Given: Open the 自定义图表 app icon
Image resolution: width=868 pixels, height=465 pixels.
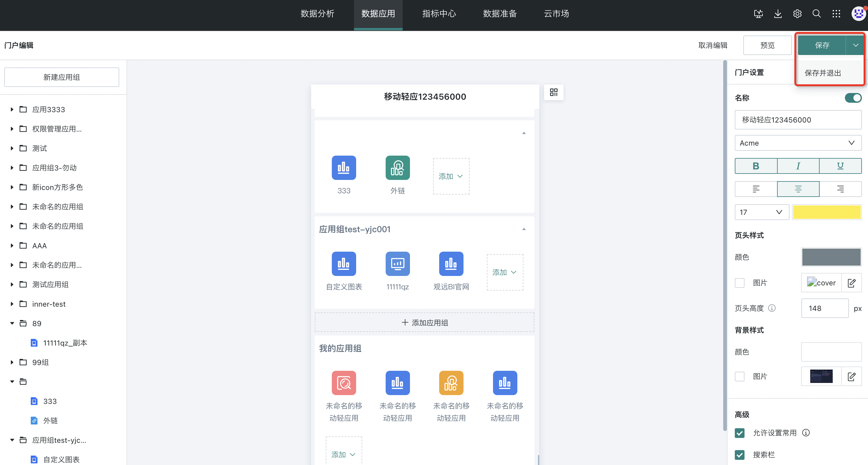Looking at the screenshot, I should coord(344,263).
